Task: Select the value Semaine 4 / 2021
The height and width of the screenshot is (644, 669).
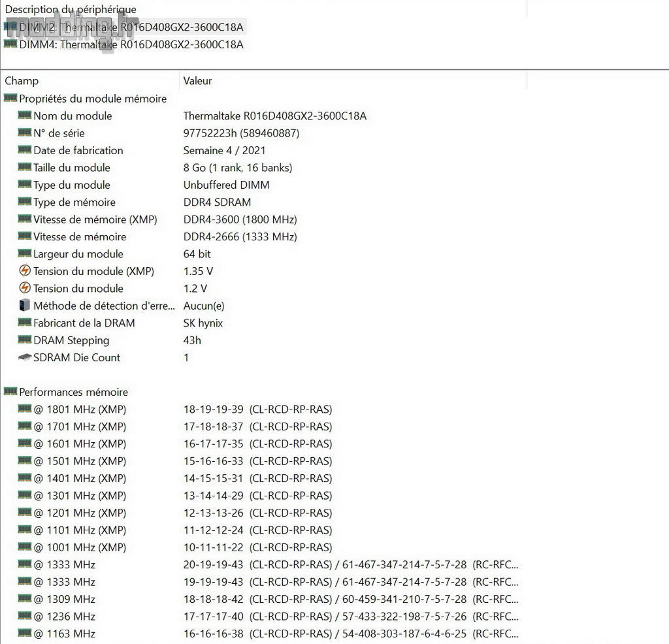Action: 225,150
